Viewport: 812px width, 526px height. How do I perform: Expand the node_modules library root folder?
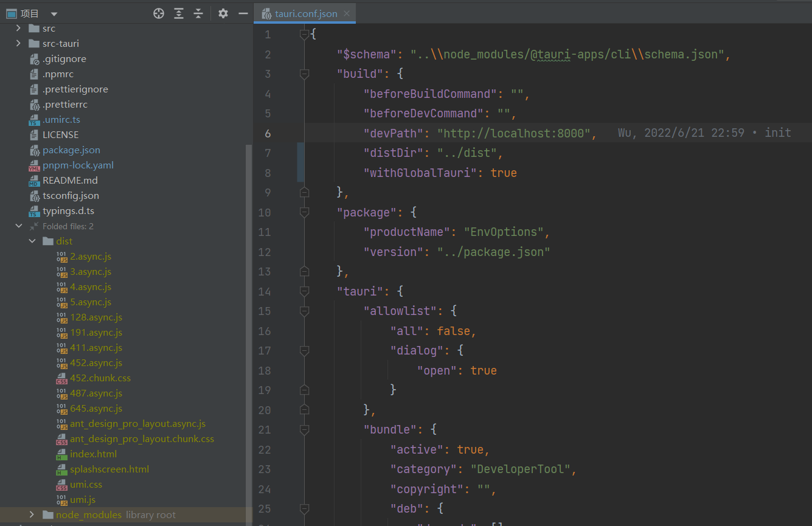(31, 514)
